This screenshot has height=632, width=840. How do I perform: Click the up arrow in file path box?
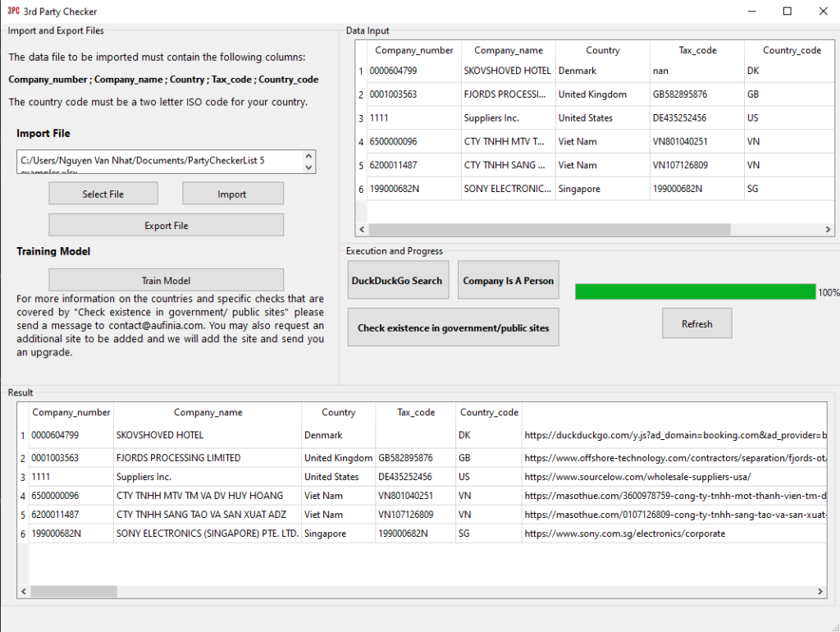tap(308, 156)
